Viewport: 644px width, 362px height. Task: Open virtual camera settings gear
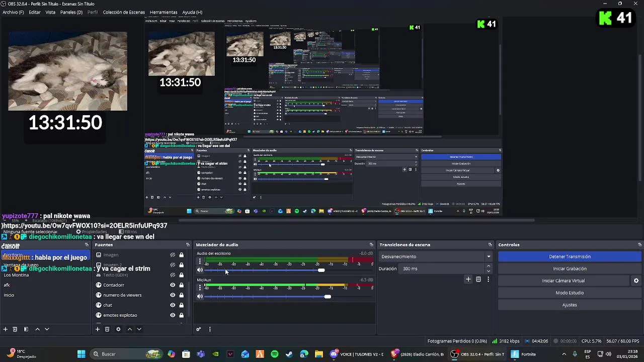click(636, 281)
